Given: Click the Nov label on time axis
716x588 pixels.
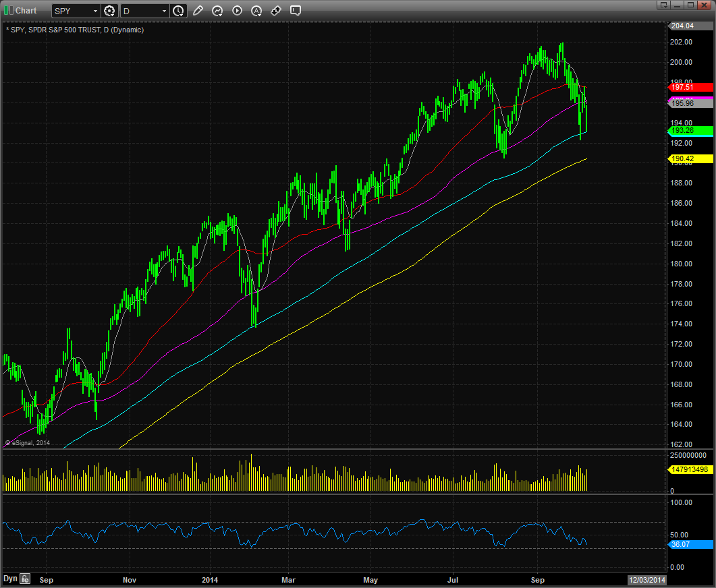Looking at the screenshot, I should 129,580.
